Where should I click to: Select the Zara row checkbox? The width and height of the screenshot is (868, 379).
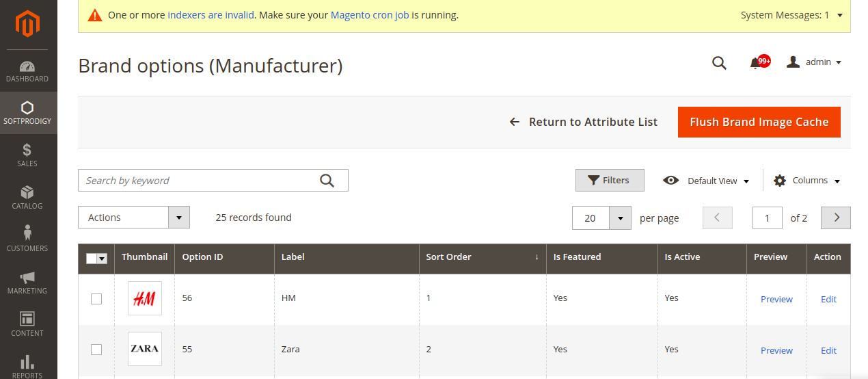pos(96,350)
